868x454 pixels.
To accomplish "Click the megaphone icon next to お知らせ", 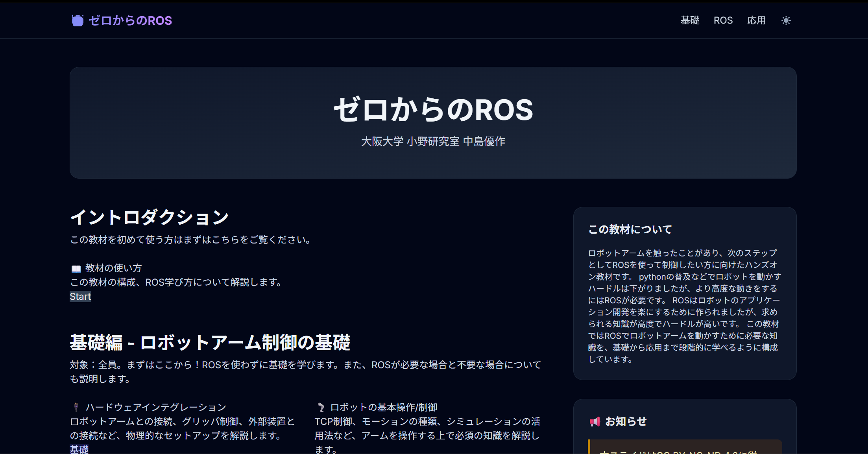I will point(595,421).
